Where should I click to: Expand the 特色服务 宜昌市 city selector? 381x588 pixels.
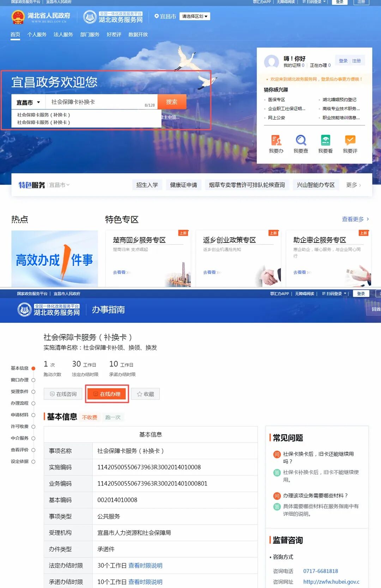(59, 185)
